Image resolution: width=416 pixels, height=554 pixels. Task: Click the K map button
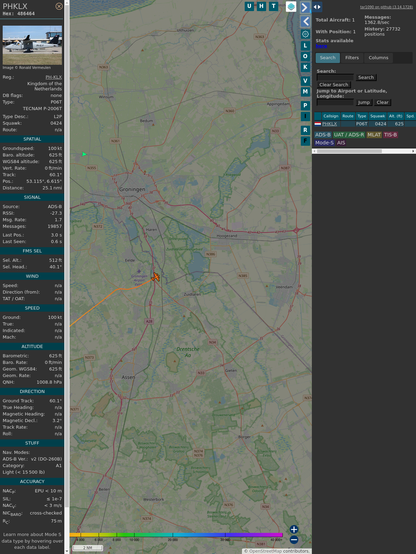click(305, 67)
